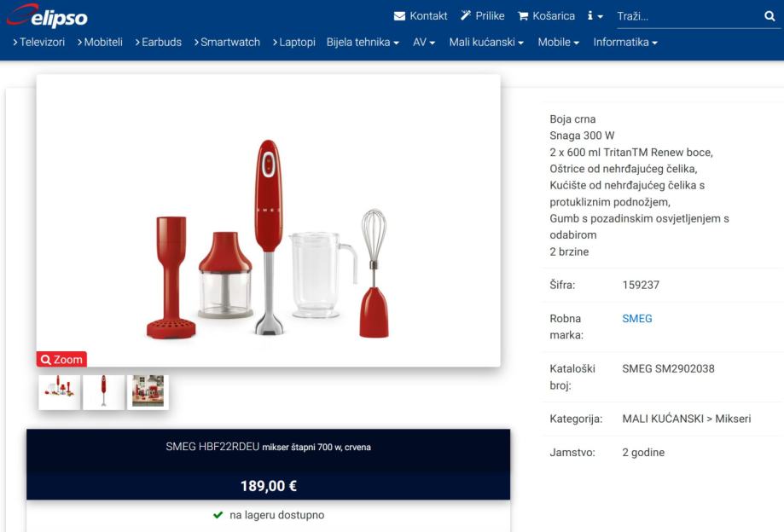This screenshot has width=784, height=532.
Task: Select the single blender stick thumbnail
Action: coord(103,392)
